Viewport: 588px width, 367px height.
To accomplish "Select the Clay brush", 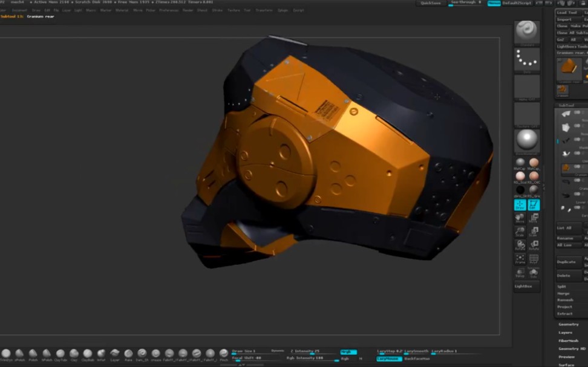I will click(74, 354).
